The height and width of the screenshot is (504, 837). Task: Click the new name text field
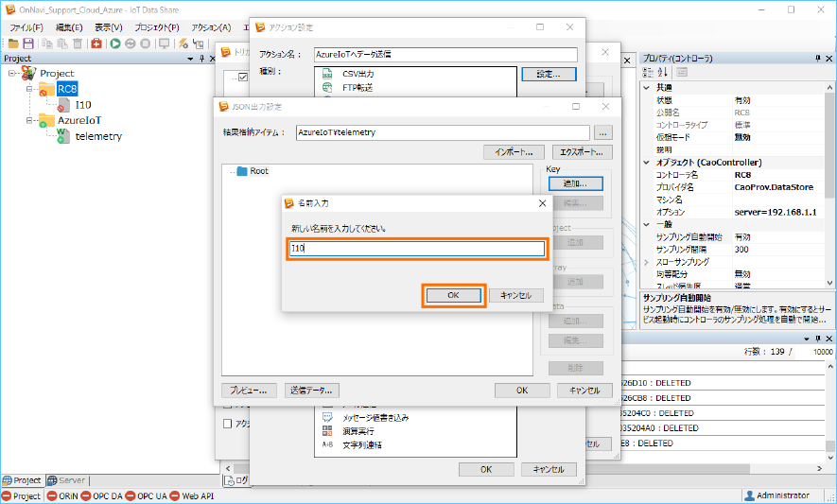tap(416, 249)
